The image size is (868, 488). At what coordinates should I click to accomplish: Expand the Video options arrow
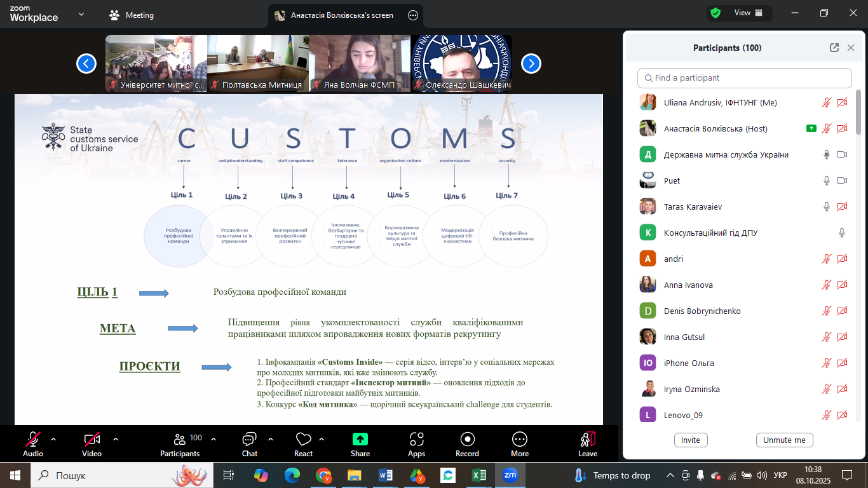(116, 439)
